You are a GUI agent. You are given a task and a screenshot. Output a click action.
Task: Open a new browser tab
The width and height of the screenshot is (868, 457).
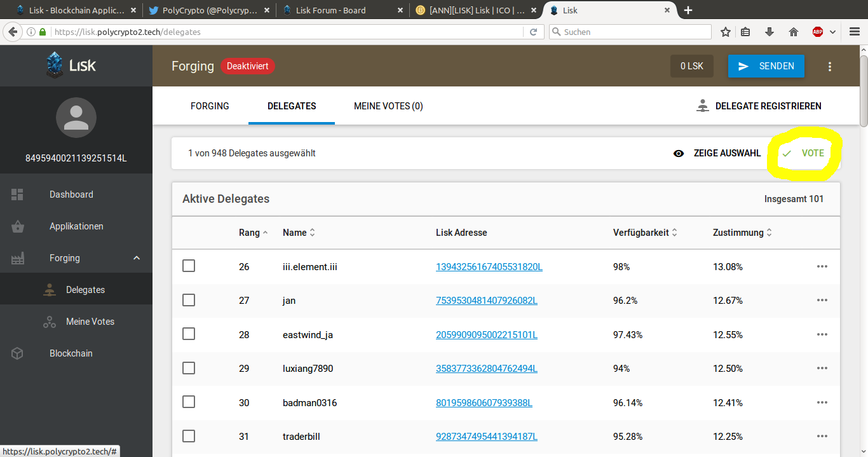688,10
